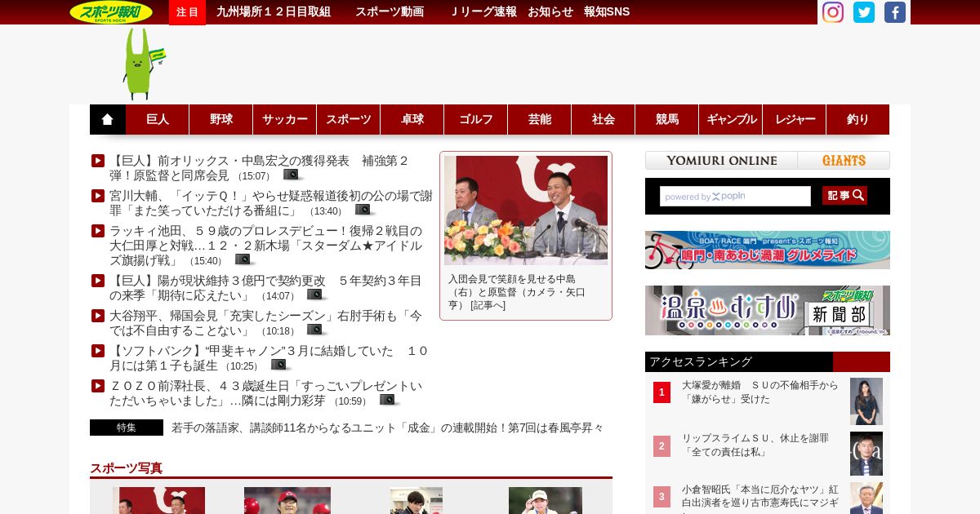The height and width of the screenshot is (514, 980).
Task: Click camera icon beside ラッキィ池田 headline
Action: [244, 260]
